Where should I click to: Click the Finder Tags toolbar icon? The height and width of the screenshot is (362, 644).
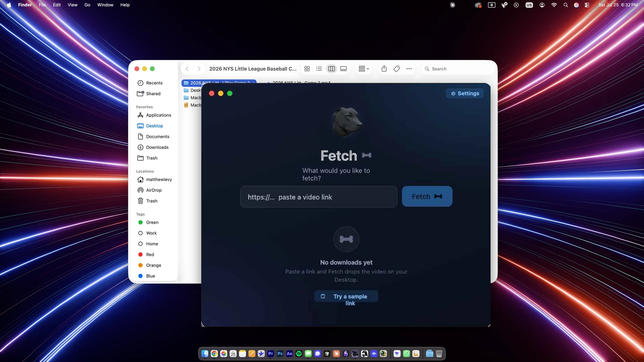click(x=397, y=69)
